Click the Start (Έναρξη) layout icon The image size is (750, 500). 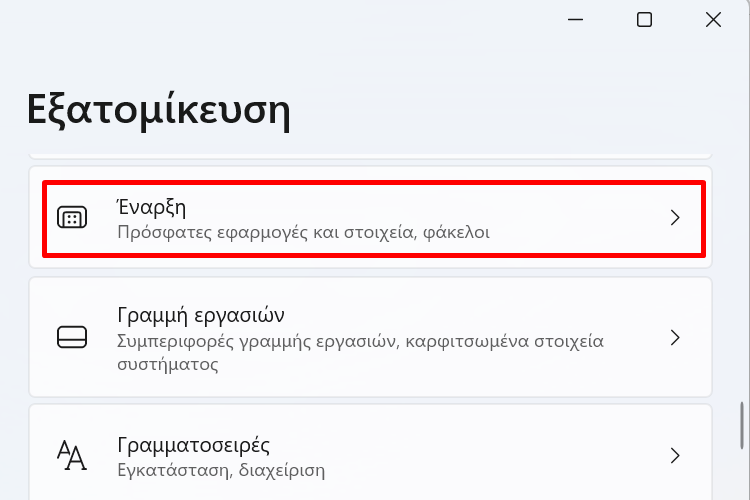pyautogui.click(x=73, y=218)
